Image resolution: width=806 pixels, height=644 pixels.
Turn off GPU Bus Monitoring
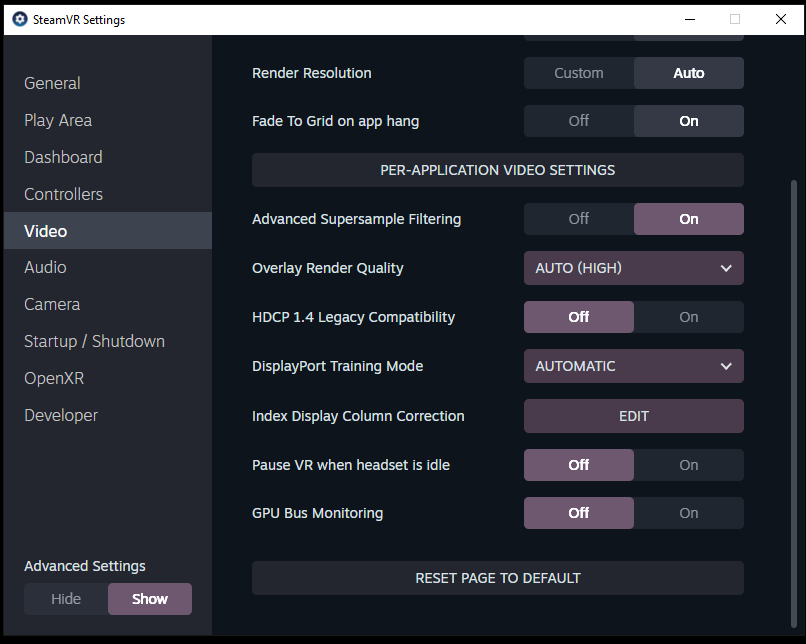point(579,513)
